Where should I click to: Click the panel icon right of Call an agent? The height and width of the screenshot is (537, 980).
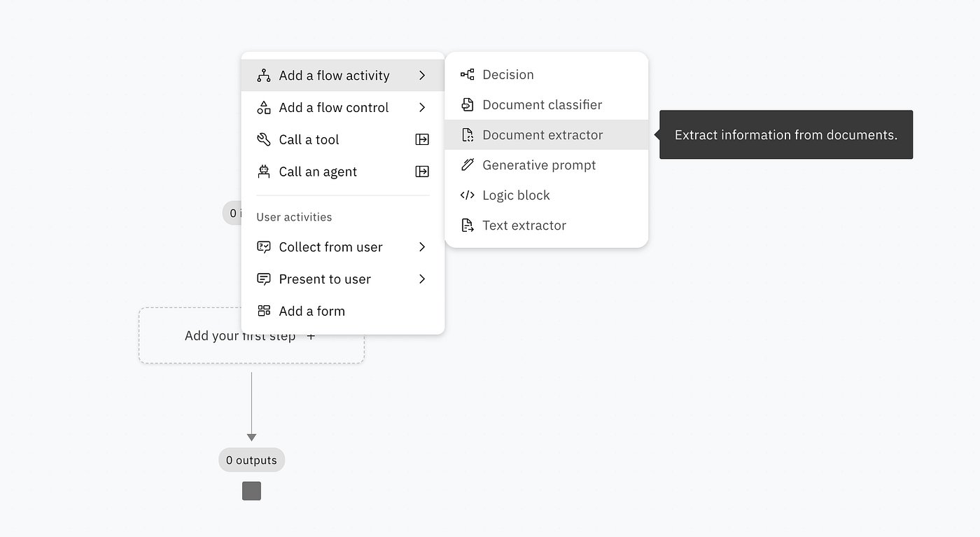tap(422, 172)
